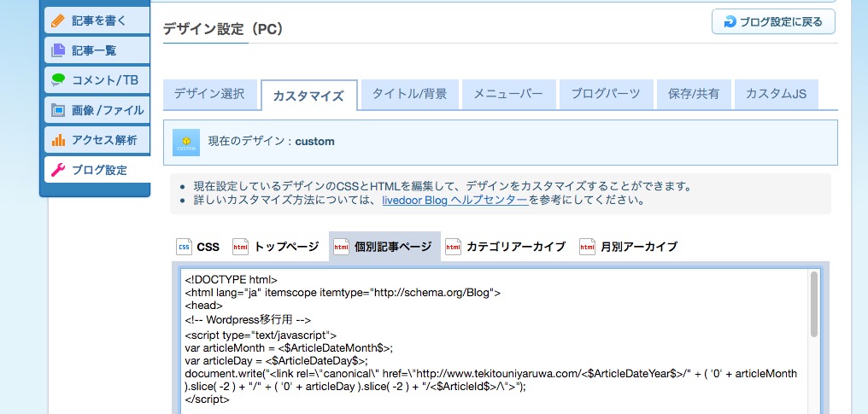Click the <!DOCTYPE html> line in editor
Screen dimensions: 868x414
click(232, 280)
